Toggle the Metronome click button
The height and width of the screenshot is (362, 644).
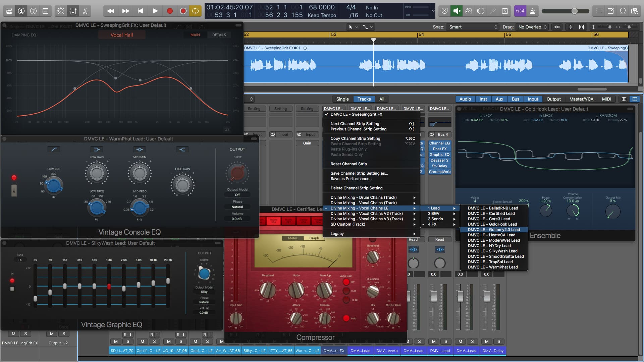[x=532, y=11]
